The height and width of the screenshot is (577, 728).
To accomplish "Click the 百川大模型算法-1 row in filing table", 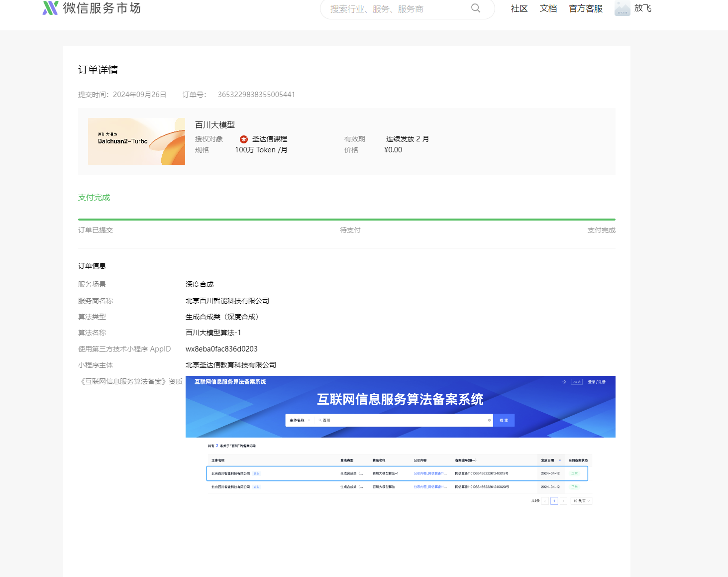I will (x=397, y=473).
